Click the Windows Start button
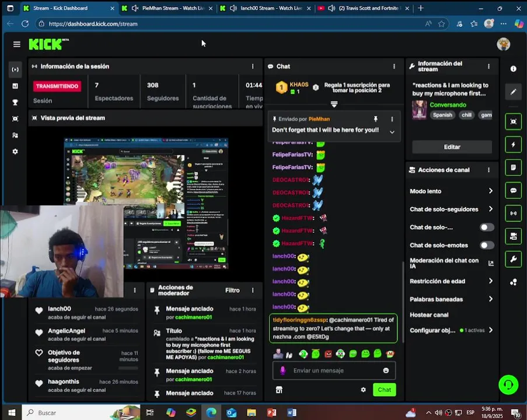 point(12,412)
